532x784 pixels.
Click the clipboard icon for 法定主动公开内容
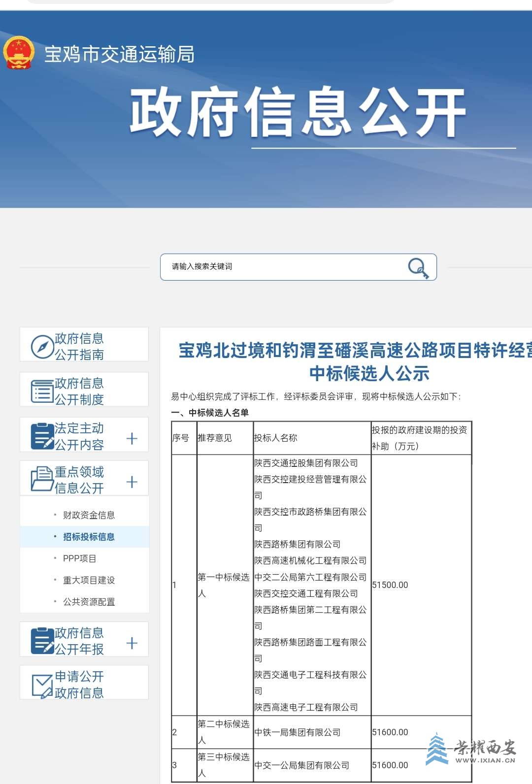tap(42, 436)
